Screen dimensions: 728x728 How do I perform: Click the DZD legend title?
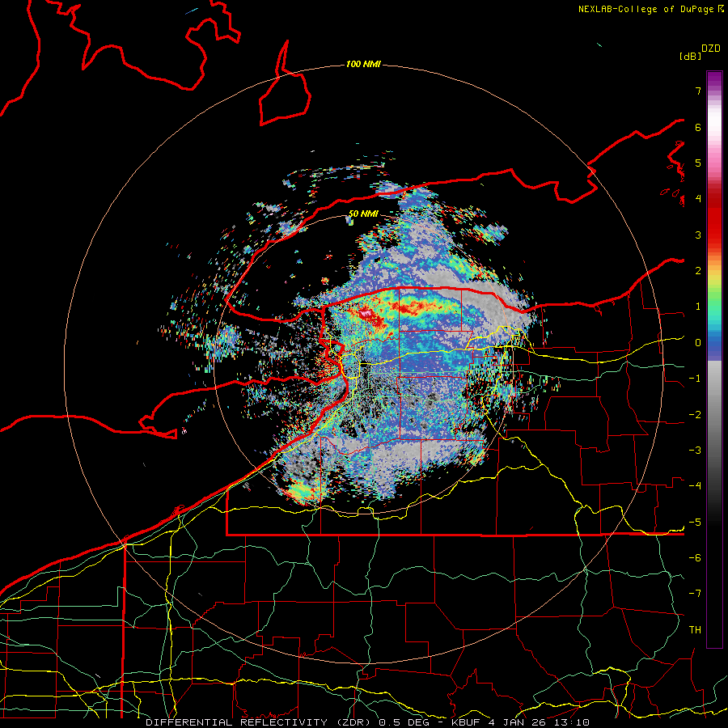pyautogui.click(x=711, y=49)
